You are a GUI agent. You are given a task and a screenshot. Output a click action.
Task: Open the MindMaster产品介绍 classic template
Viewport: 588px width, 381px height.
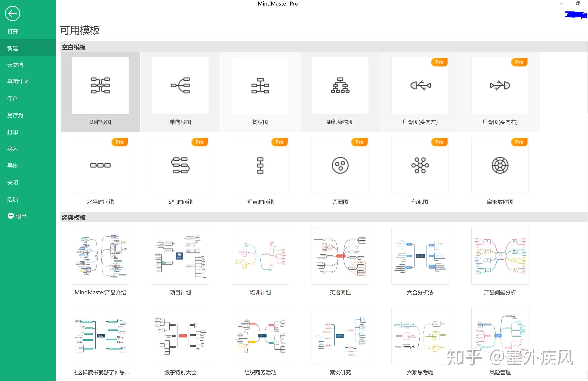(100, 256)
